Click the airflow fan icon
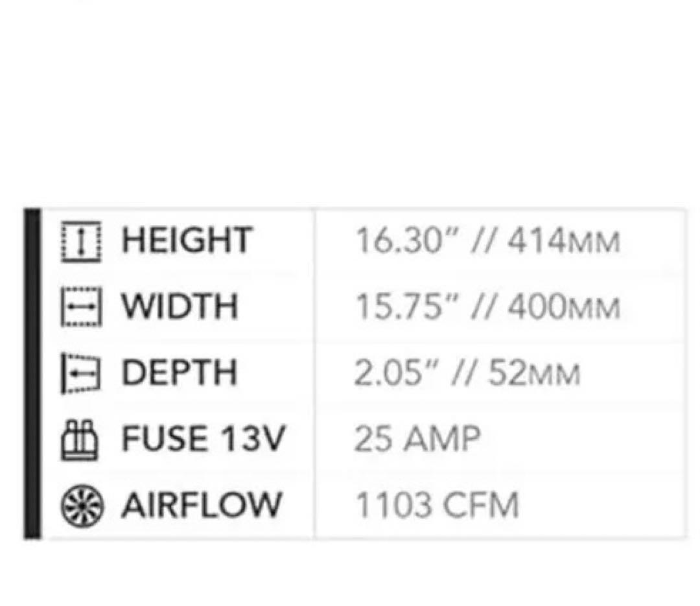The image size is (700, 606). pos(81,506)
